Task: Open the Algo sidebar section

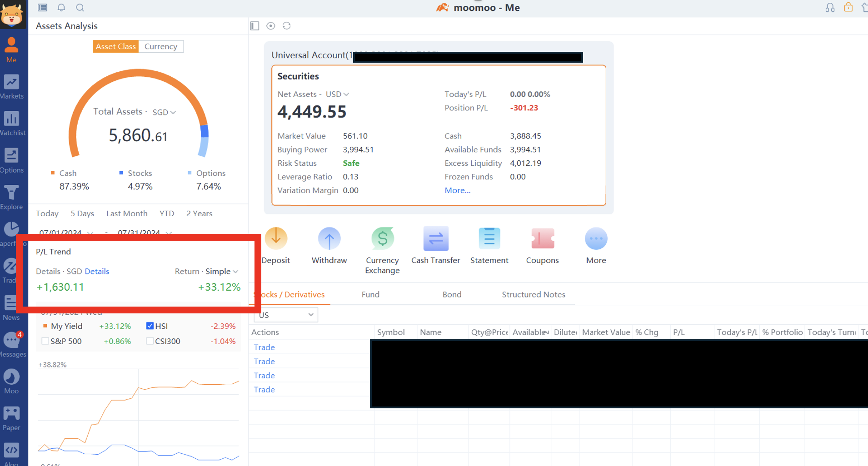Action: click(11, 454)
